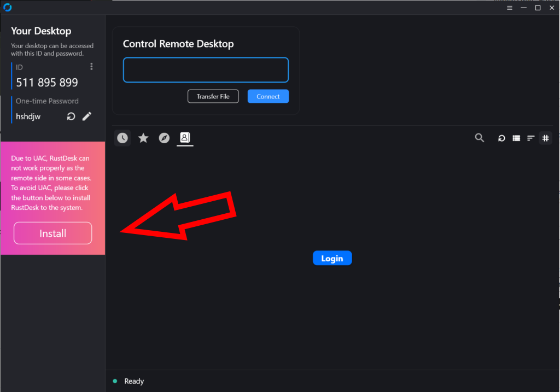Regenerate the one-time password
Image resolution: width=560 pixels, height=392 pixels.
tap(71, 116)
